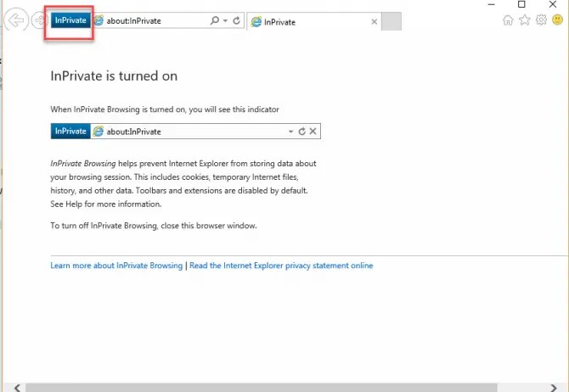Click 'To turn off InPrivate Browsing' sentence
Image resolution: width=569 pixels, height=392 pixels.
[154, 226]
